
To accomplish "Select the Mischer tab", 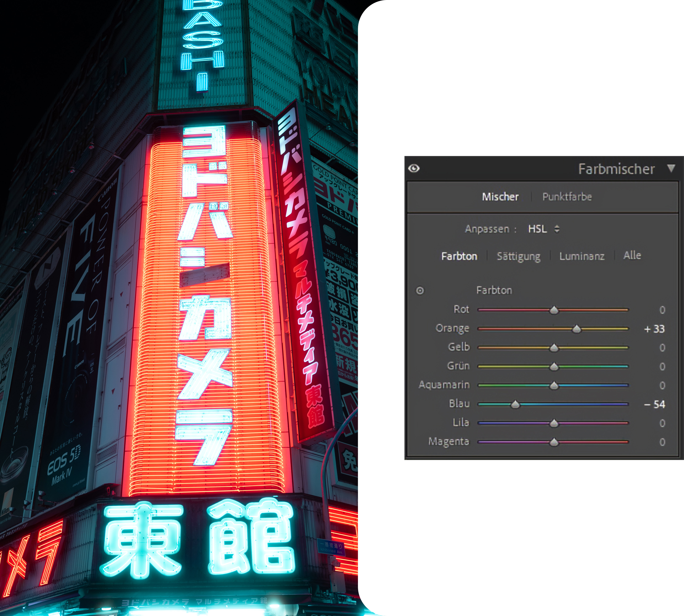I will [x=500, y=197].
